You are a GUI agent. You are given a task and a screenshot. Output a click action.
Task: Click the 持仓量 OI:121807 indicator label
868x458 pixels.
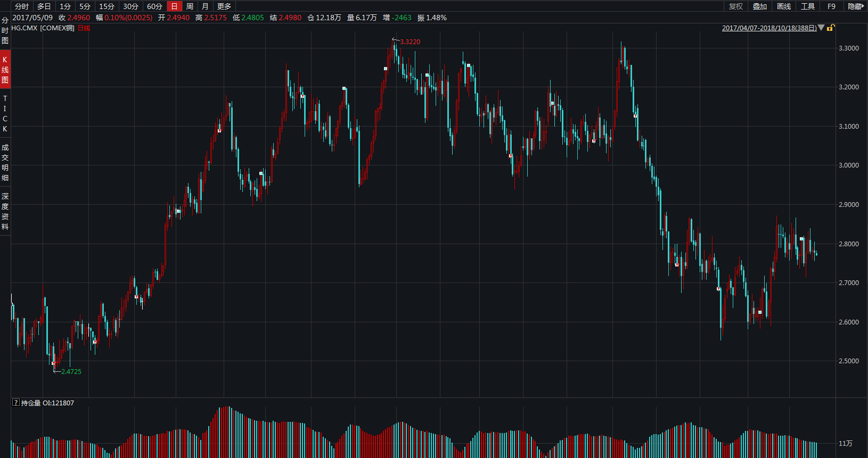[x=47, y=403]
